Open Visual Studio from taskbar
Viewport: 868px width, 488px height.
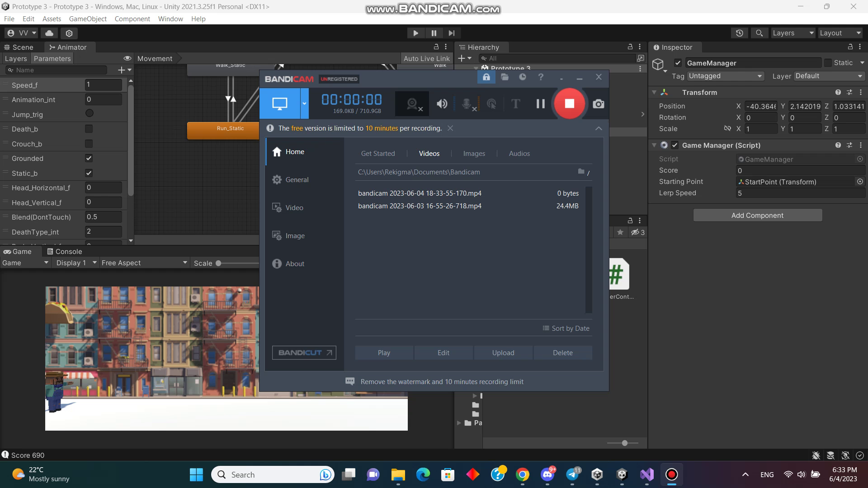click(647, 474)
